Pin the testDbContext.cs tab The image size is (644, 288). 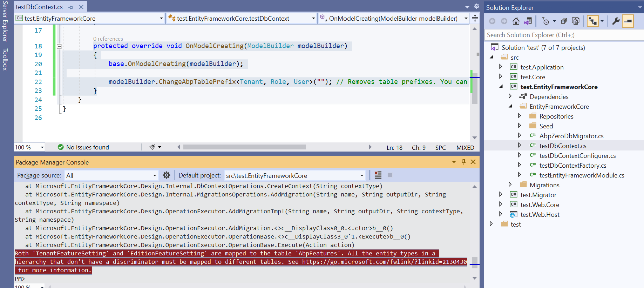coord(71,7)
